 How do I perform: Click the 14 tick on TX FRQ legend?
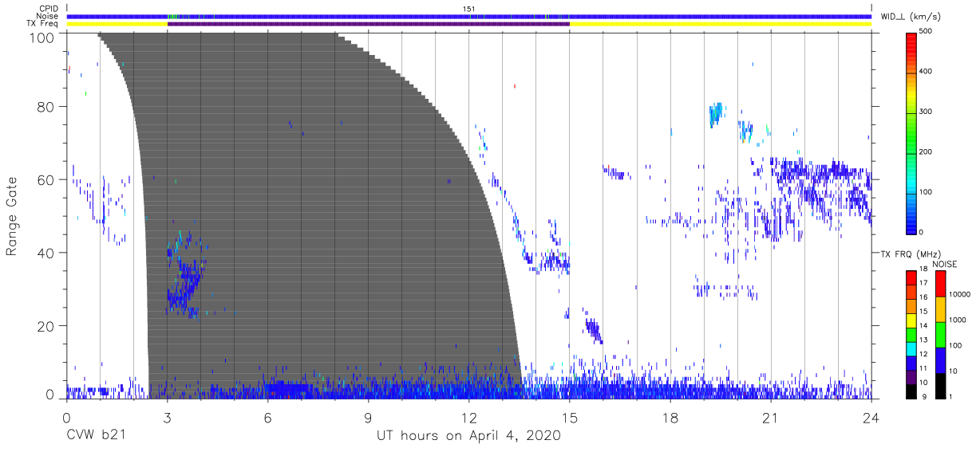click(923, 325)
